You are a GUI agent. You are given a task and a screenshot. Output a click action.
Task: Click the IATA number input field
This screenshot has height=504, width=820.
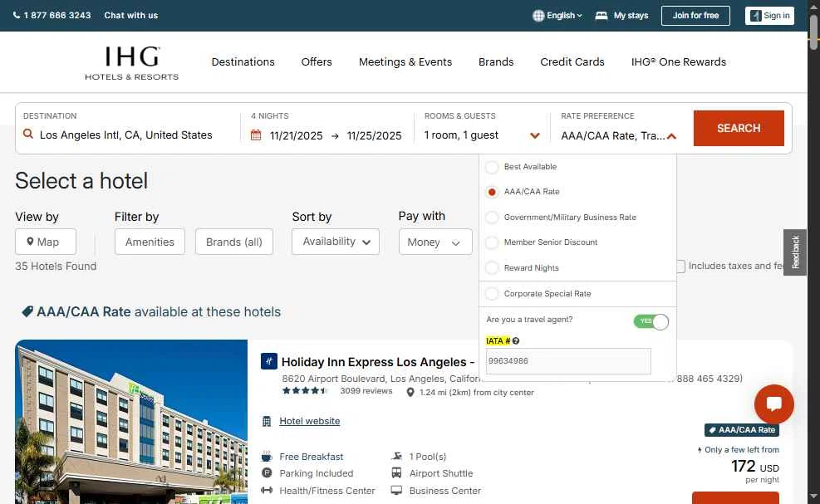pyautogui.click(x=568, y=360)
